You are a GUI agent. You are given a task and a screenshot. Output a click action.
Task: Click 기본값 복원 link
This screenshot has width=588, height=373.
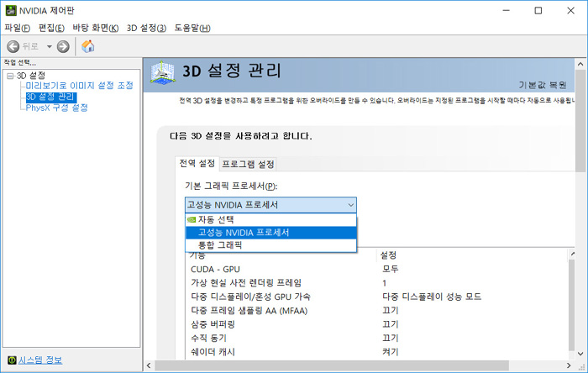point(543,85)
